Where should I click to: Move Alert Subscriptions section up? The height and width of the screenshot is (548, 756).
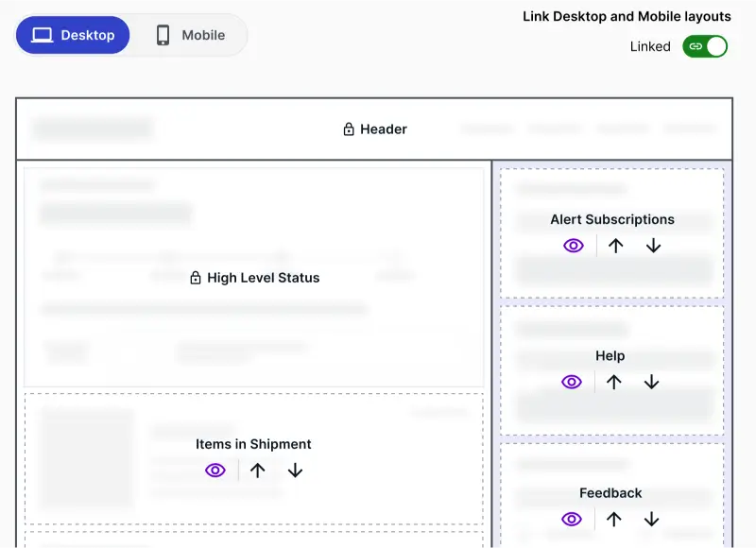tap(616, 246)
